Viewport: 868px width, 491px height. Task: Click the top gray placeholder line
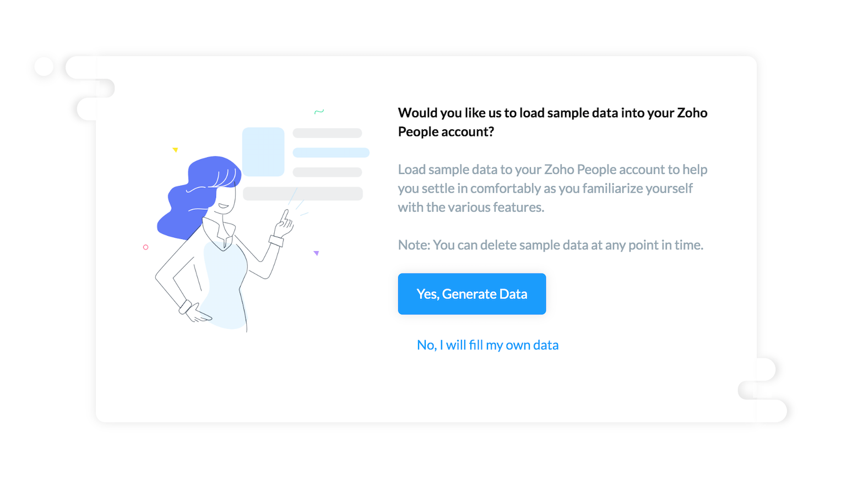(x=327, y=133)
